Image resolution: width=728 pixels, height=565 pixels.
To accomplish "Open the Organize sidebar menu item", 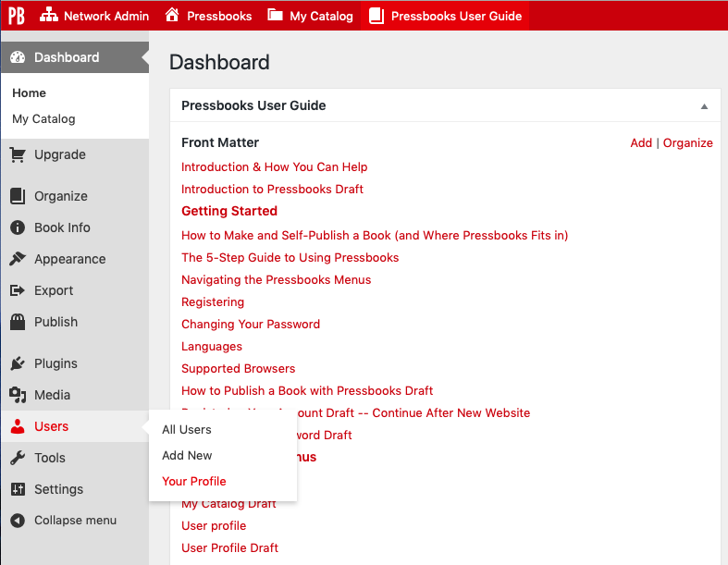I will tap(75, 196).
